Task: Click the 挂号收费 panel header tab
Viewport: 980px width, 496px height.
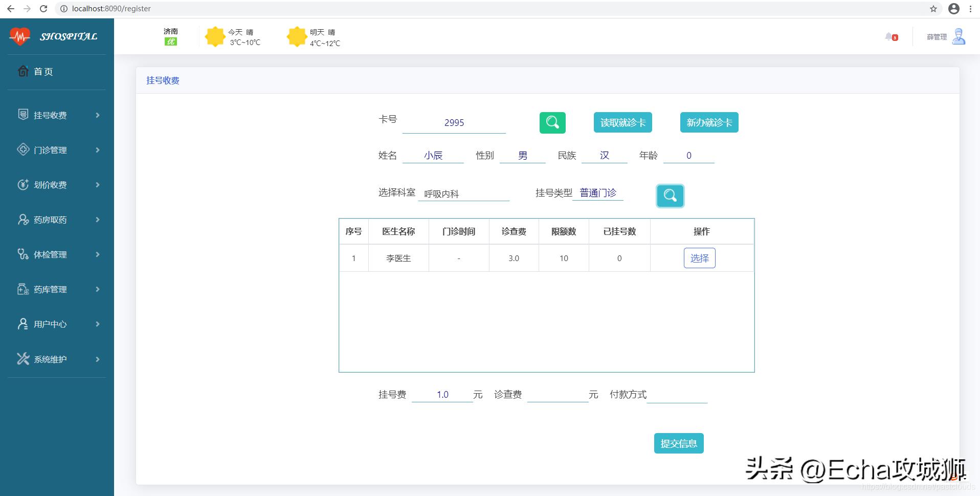Action: 162,80
